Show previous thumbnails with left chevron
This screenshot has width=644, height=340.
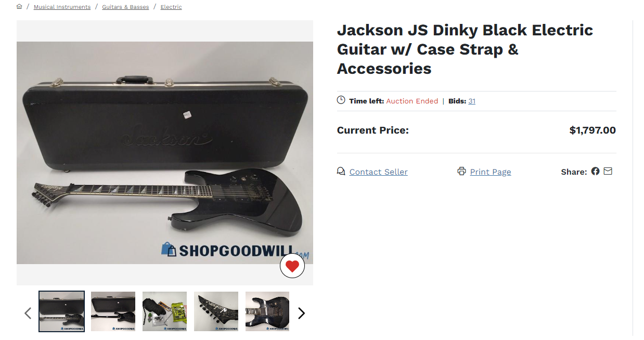(28, 313)
